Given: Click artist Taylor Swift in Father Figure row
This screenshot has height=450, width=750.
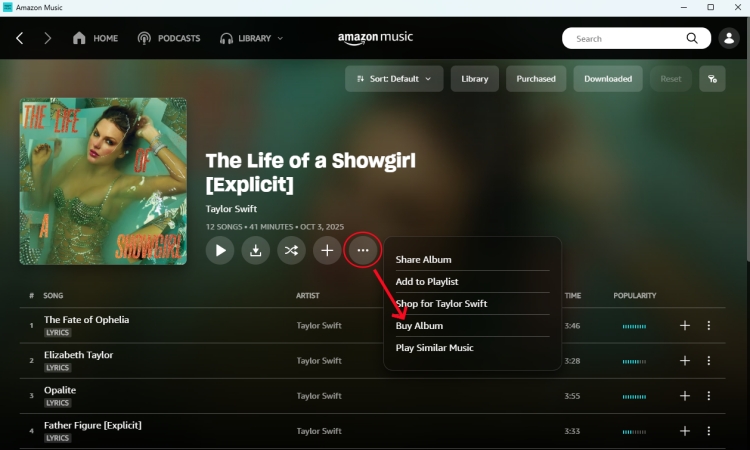Looking at the screenshot, I should [x=319, y=431].
